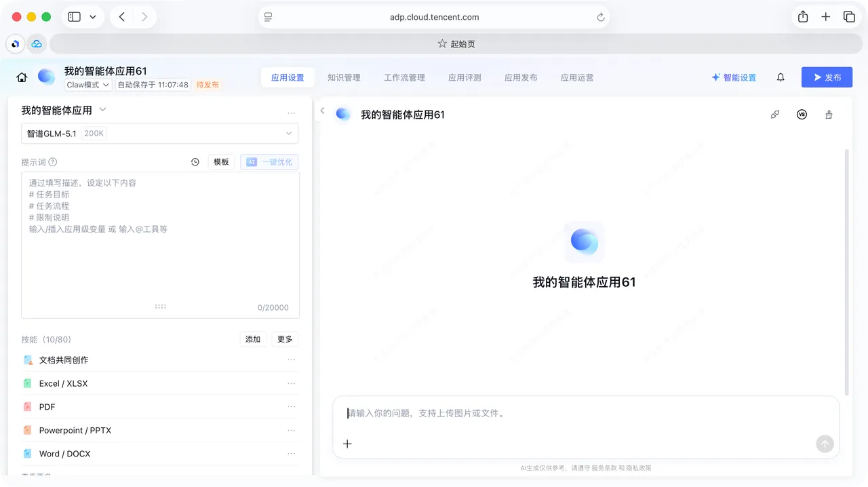Go back in Safari
Screen dimensions: 868x487
tap(121, 17)
